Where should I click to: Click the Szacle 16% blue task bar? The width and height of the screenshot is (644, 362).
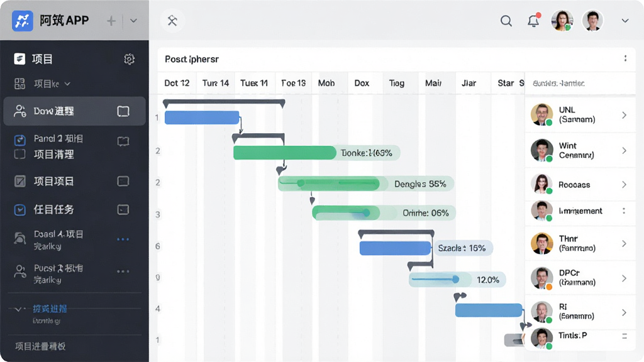click(x=395, y=248)
